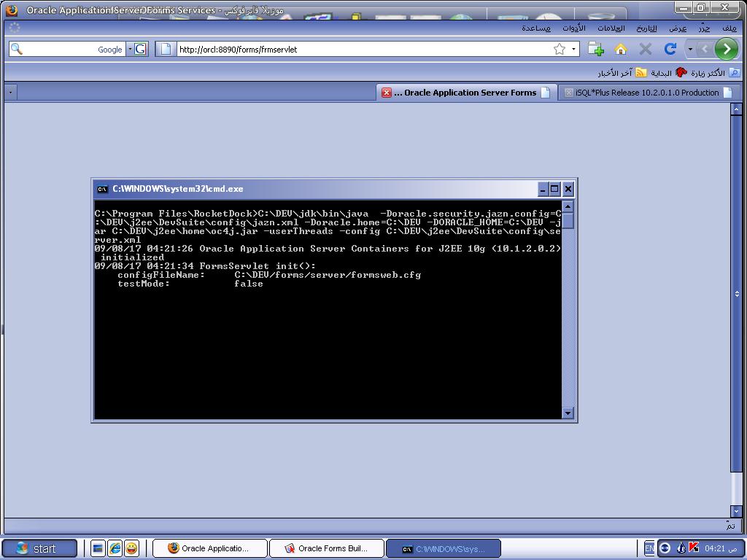Click the green forward arrow button

click(x=726, y=49)
